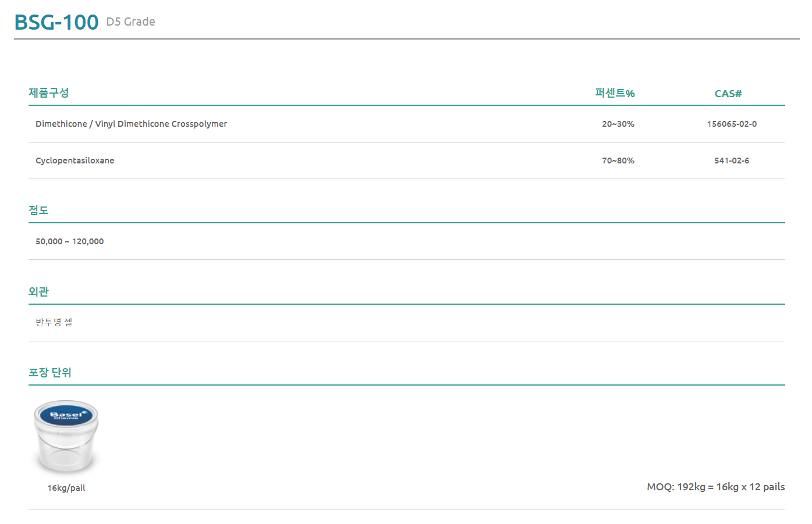Viewport: 812px width, 524px height.
Task: Click the 16kg/pail caption under the pail
Action: [x=66, y=488]
